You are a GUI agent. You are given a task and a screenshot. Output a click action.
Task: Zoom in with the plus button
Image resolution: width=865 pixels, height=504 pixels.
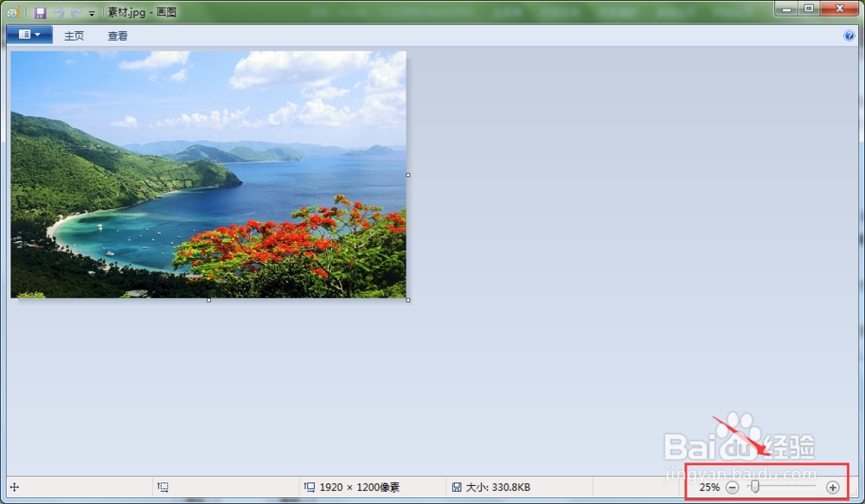[833, 488]
